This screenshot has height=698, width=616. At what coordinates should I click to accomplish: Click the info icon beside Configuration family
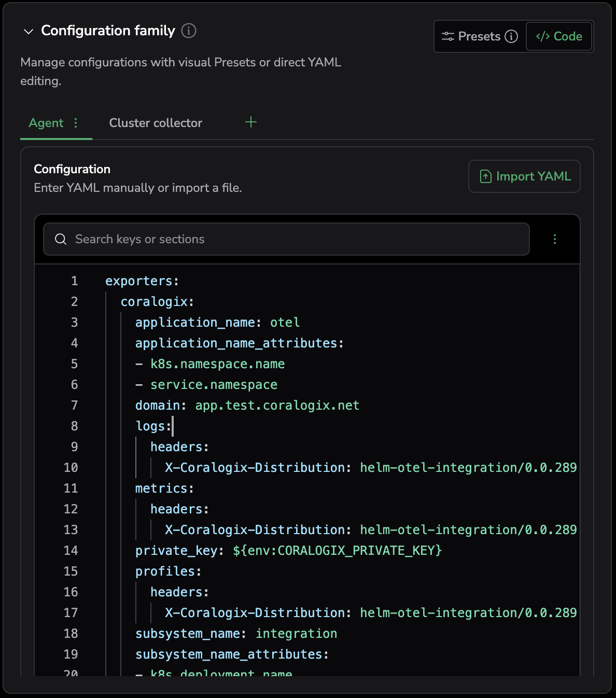(x=189, y=31)
